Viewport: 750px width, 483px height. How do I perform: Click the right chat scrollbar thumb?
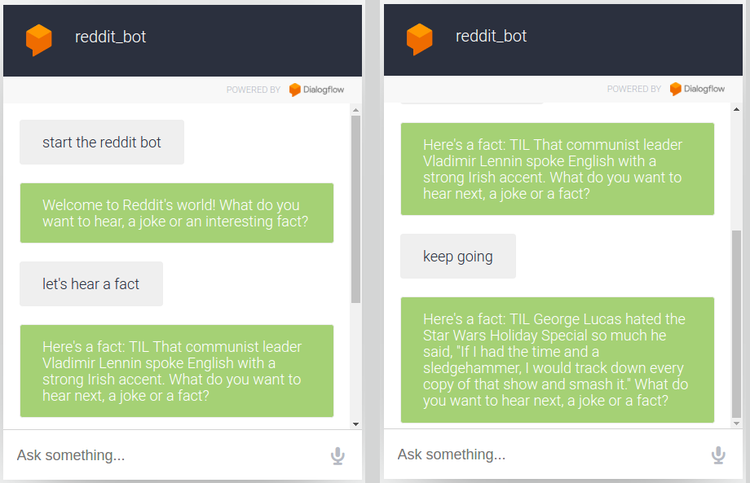pyautogui.click(x=737, y=324)
